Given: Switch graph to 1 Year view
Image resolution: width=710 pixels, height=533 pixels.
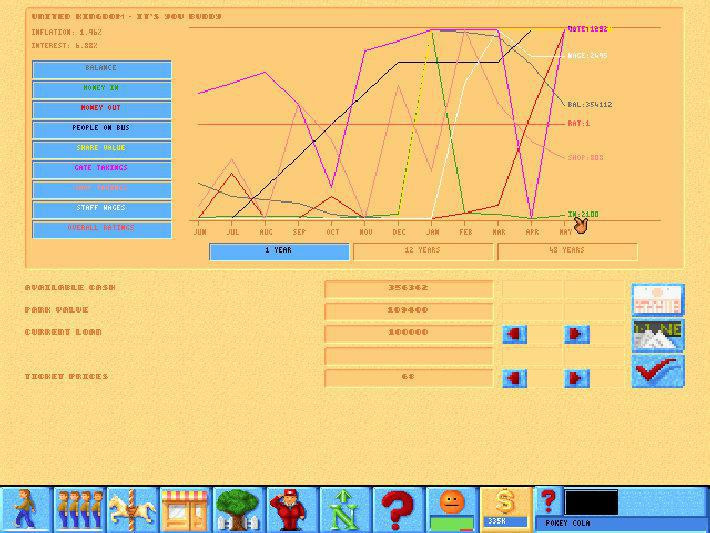Looking at the screenshot, I should click(x=278, y=251).
